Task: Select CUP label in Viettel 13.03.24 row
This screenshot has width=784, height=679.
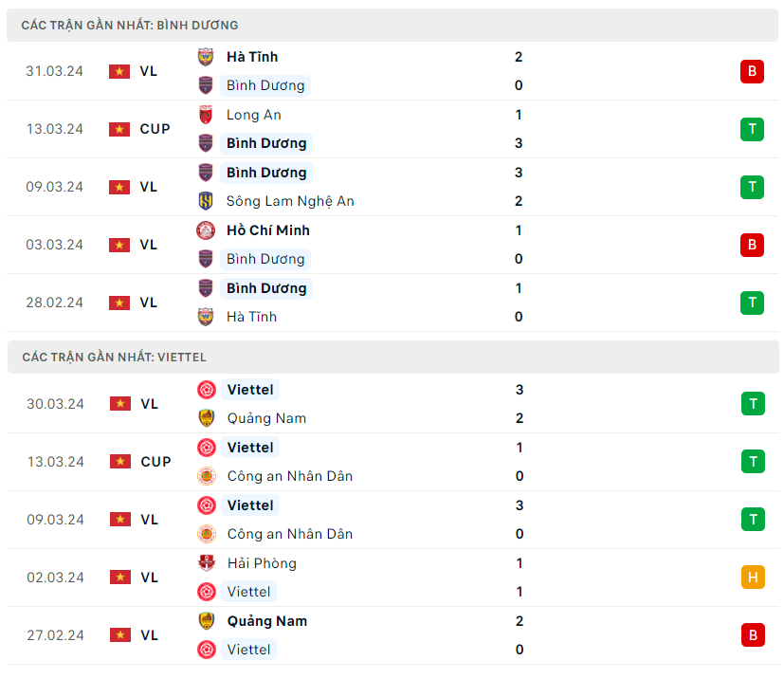Action: pyautogui.click(x=155, y=462)
